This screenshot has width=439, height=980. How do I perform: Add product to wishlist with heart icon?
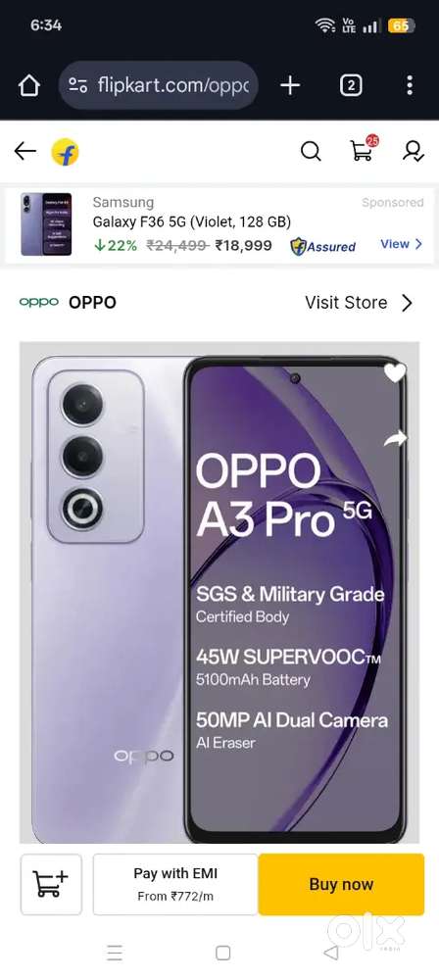click(395, 373)
